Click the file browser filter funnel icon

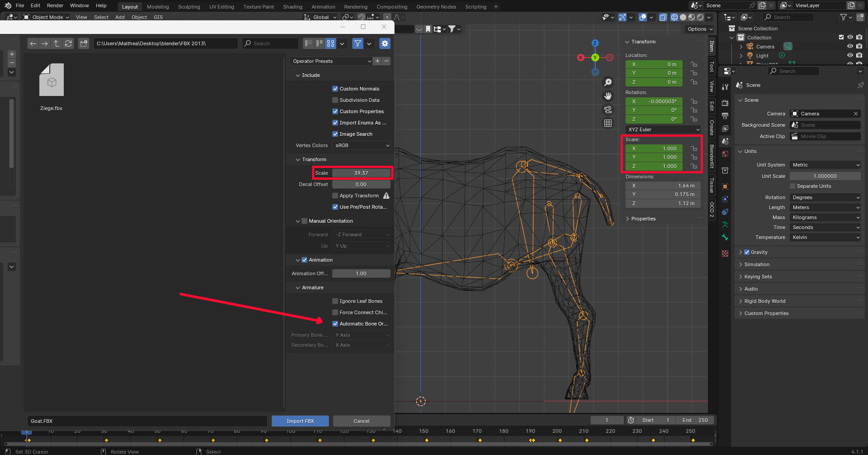point(358,43)
